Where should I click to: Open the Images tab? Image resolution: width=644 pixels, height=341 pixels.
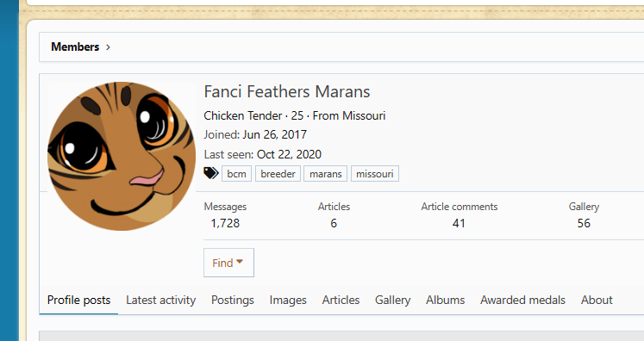pyautogui.click(x=288, y=300)
